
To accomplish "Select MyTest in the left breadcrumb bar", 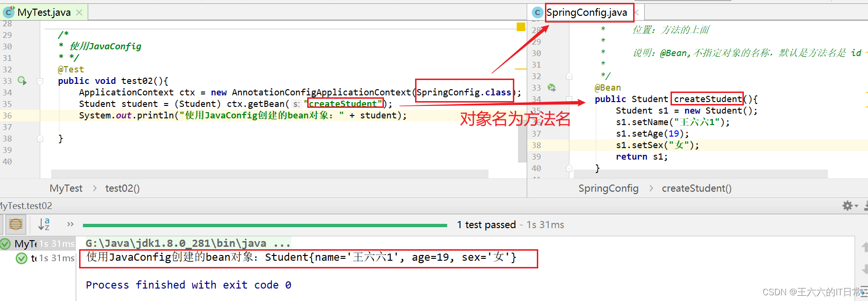I will [66, 188].
